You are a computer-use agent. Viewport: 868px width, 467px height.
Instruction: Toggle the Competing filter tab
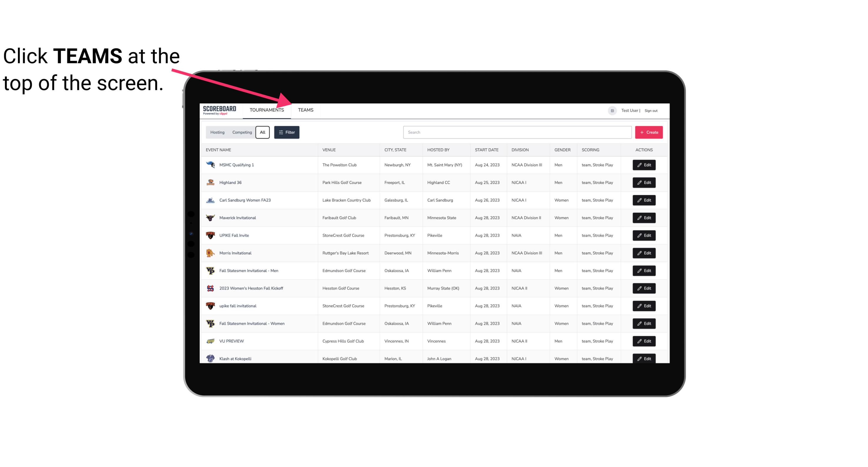(x=242, y=132)
